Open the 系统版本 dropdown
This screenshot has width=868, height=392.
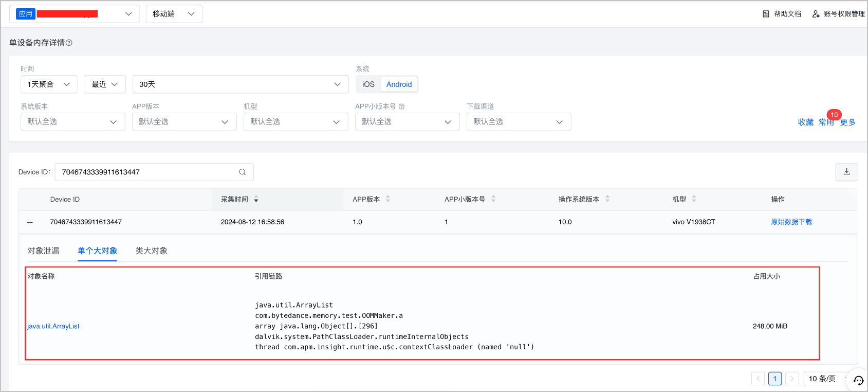pyautogui.click(x=73, y=122)
